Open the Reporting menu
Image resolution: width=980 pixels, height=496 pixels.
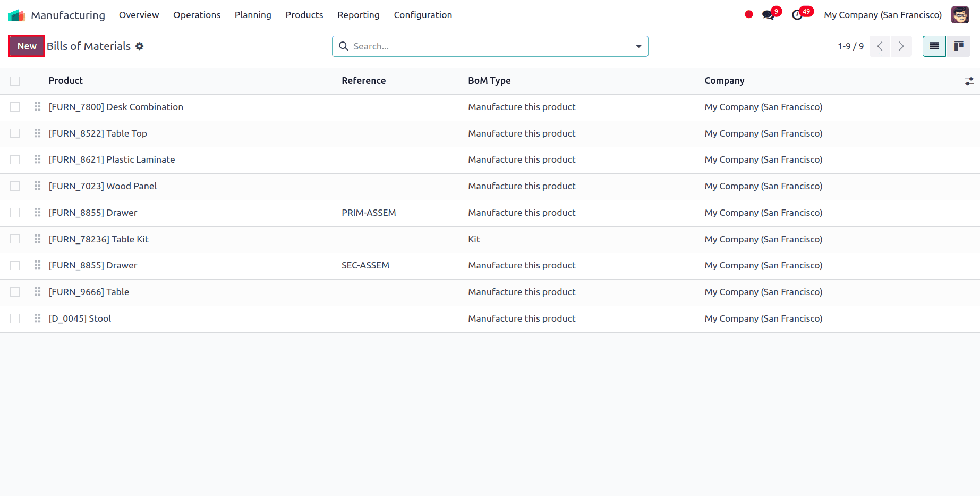358,15
